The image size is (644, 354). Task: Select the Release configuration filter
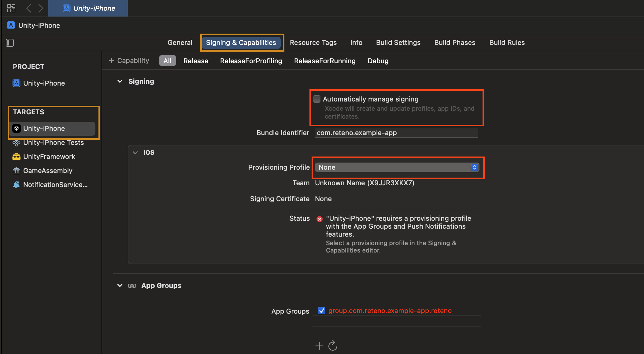(196, 61)
